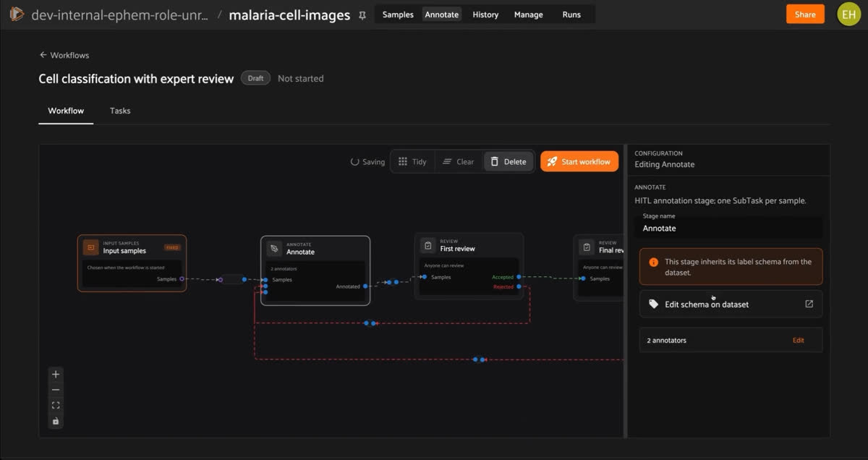Open the Annotate top tab
Viewport: 868px width, 460px height.
442,14
